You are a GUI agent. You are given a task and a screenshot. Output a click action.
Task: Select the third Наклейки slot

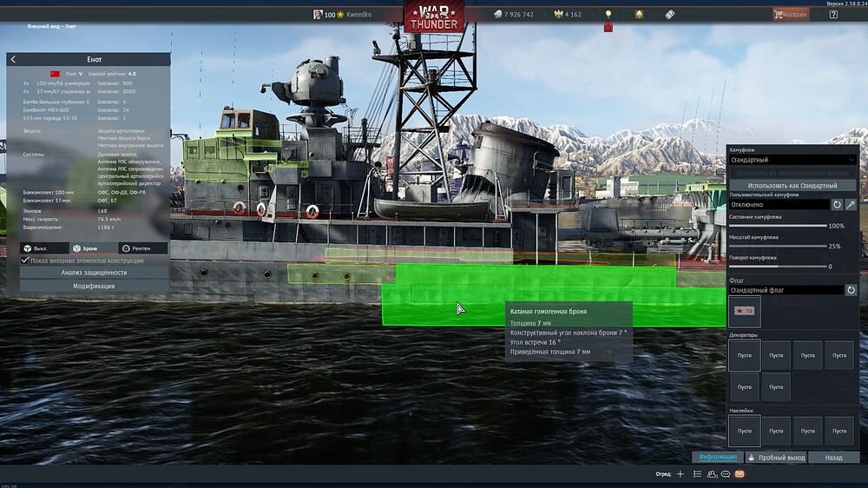[807, 431]
